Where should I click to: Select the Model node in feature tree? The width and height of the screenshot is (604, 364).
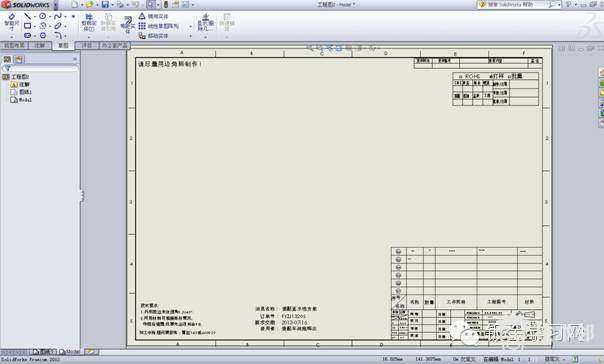[x=21, y=100]
